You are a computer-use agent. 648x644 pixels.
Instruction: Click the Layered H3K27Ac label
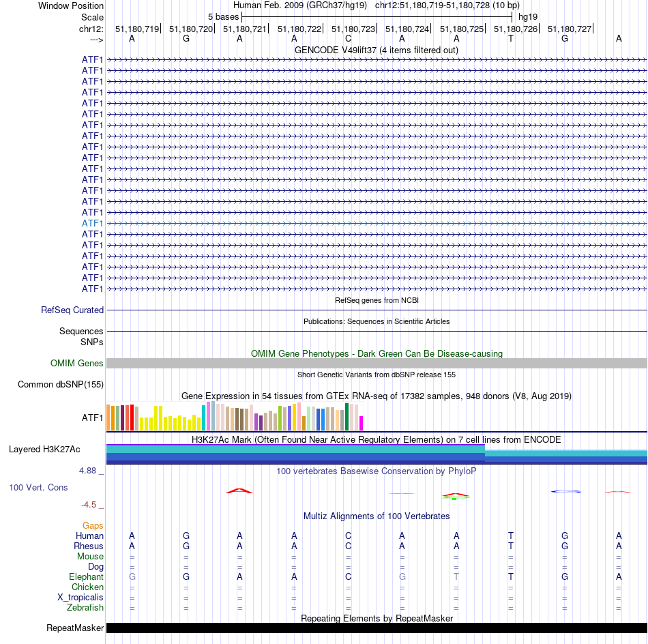click(x=44, y=450)
